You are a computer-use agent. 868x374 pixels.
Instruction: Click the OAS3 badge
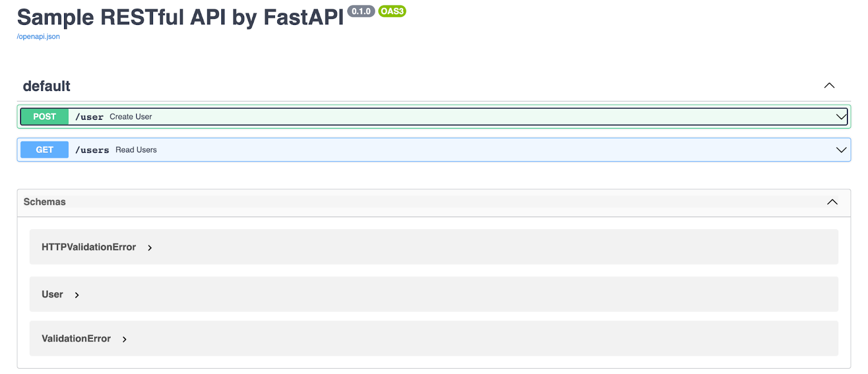[392, 11]
